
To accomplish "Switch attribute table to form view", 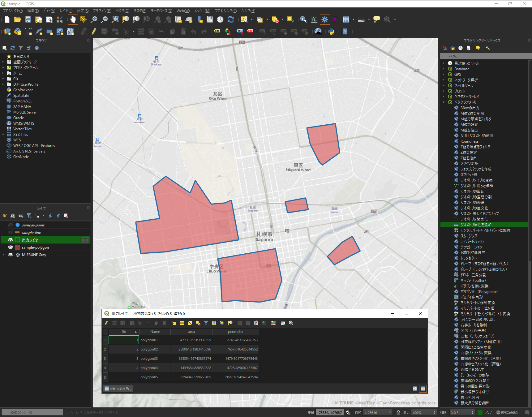I will (x=415, y=389).
